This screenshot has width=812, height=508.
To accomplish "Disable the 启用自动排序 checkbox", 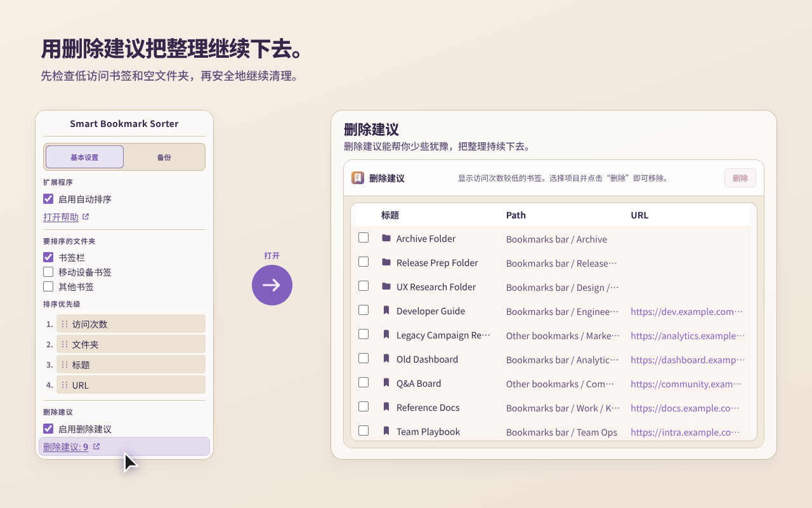I will click(48, 198).
